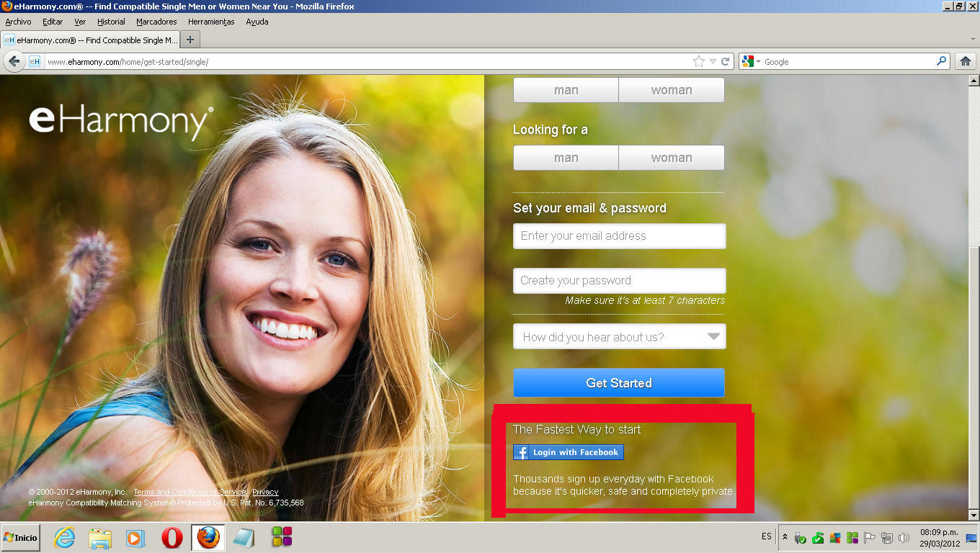This screenshot has height=553, width=980.
Task: Select 'woman' in the top gender toggle
Action: point(672,90)
